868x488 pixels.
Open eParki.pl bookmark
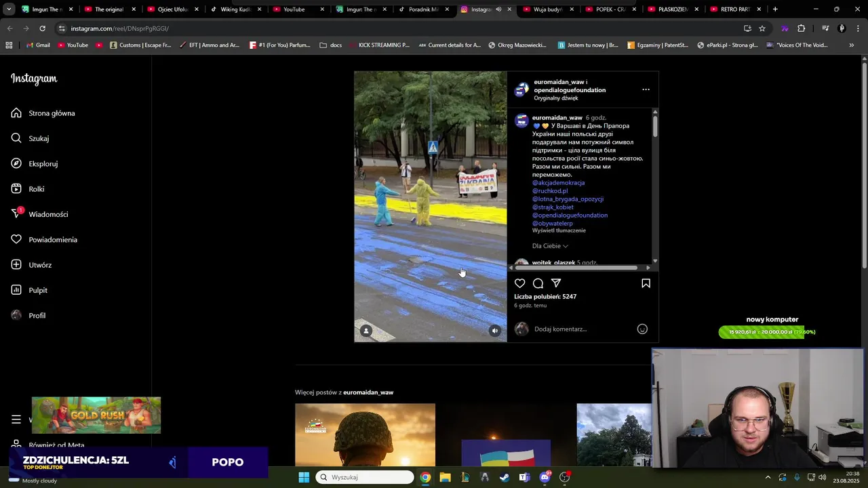tap(727, 45)
